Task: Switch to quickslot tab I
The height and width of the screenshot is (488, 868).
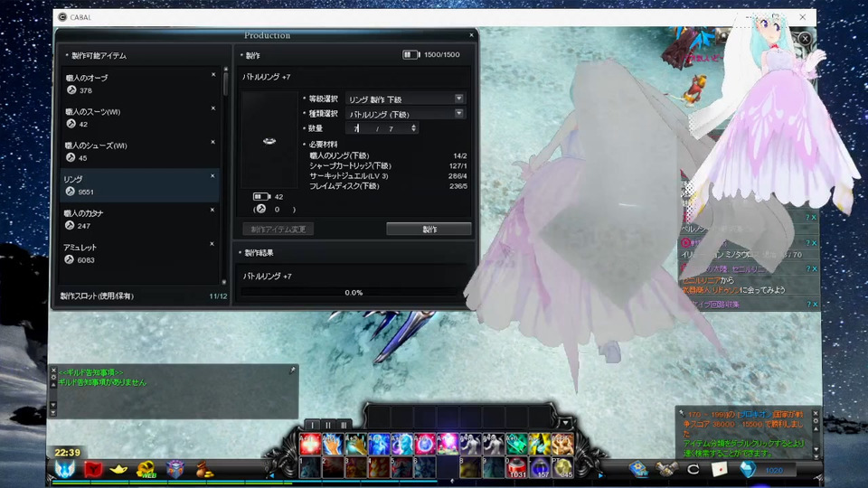Action: [x=312, y=425]
